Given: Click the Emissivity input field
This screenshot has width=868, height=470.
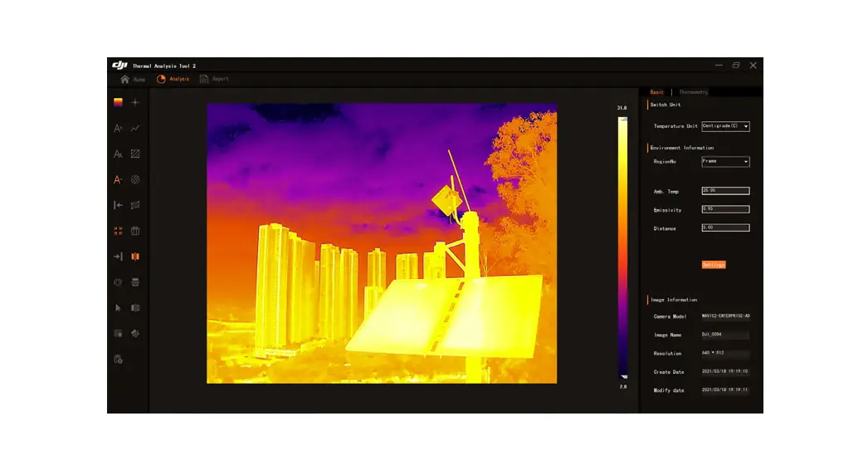Looking at the screenshot, I should [x=725, y=209].
